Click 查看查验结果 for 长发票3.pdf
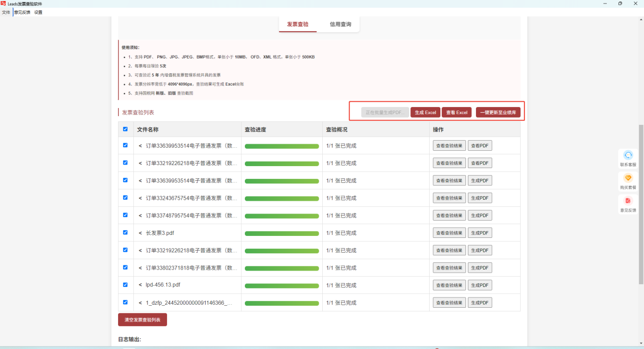644x349 pixels. point(450,233)
